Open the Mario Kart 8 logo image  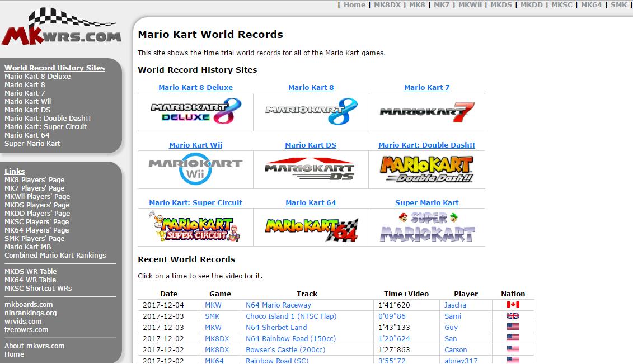[x=311, y=111]
